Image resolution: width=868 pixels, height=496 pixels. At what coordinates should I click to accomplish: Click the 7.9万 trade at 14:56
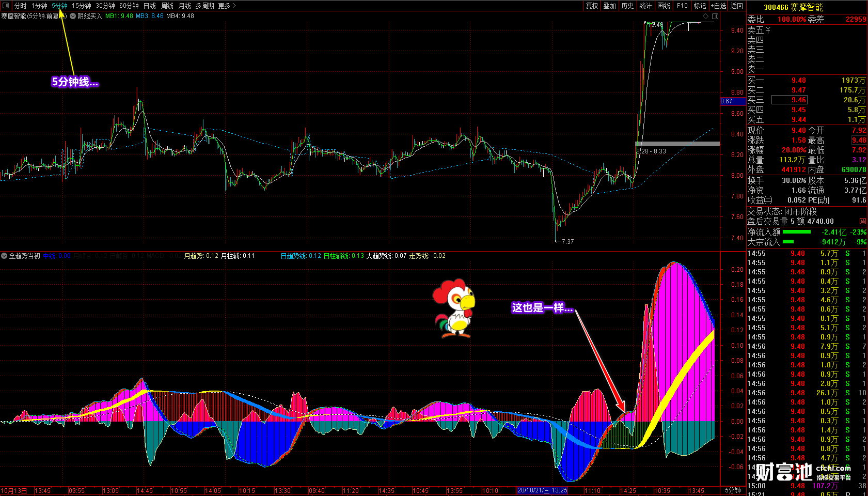point(829,346)
